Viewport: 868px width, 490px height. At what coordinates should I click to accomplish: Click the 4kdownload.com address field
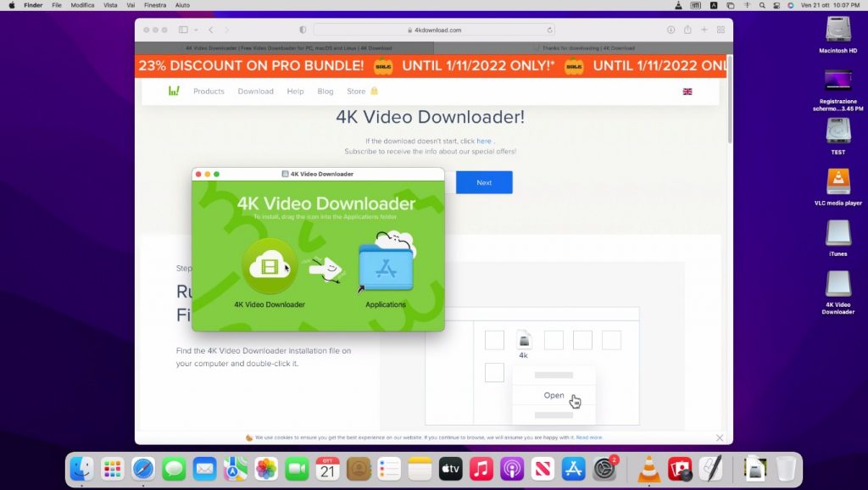click(434, 30)
